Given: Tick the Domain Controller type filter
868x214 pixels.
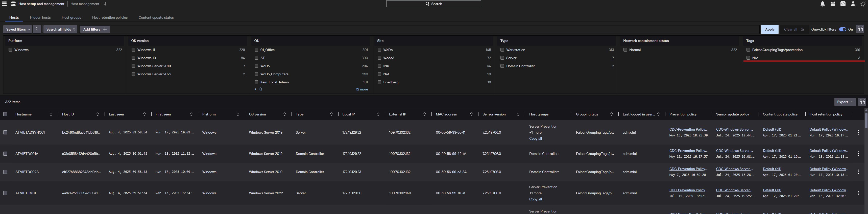Looking at the screenshot, I should (x=502, y=66).
